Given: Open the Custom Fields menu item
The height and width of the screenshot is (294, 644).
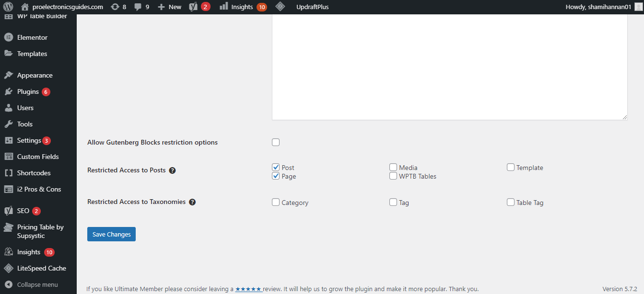Looking at the screenshot, I should coord(38,157).
